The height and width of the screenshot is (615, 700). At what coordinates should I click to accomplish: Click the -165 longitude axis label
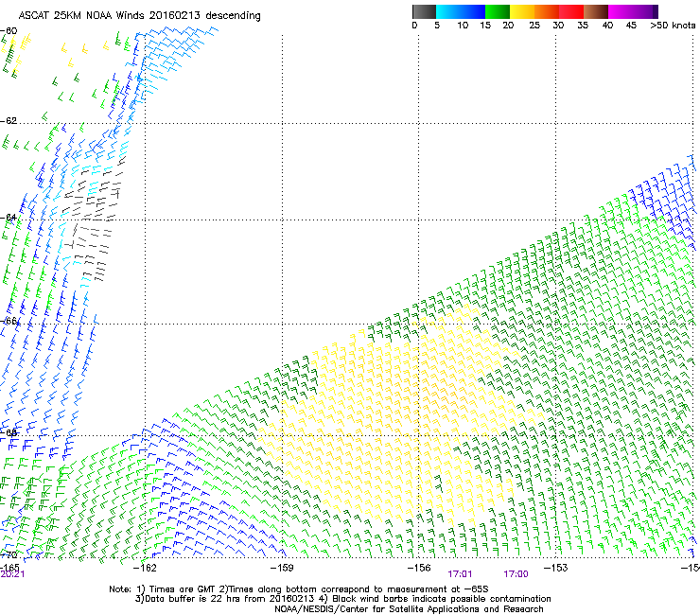[9, 567]
